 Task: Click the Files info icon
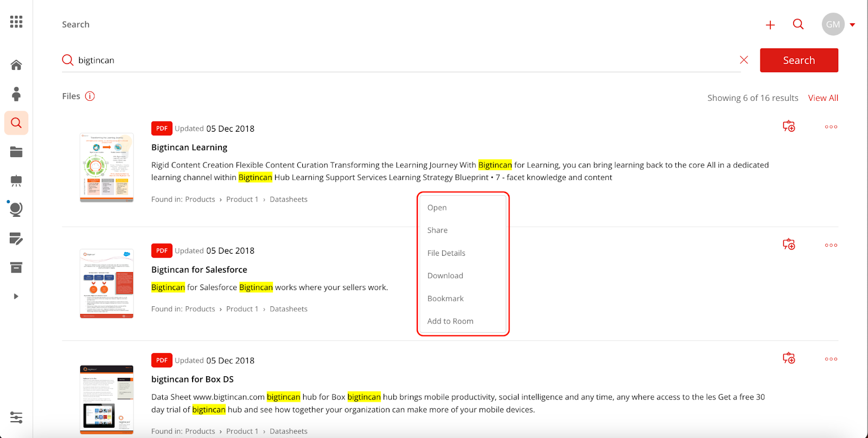[90, 96]
